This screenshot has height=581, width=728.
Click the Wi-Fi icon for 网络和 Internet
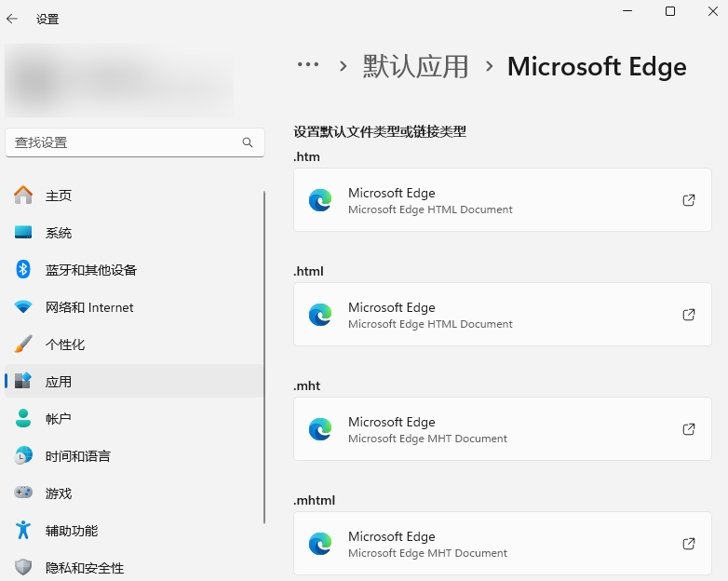[x=23, y=307]
